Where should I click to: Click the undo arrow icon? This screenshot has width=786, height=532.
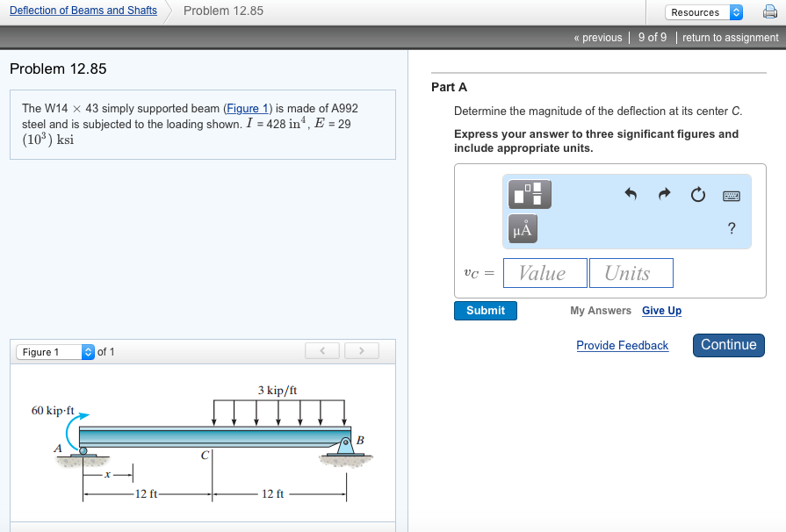[631, 194]
